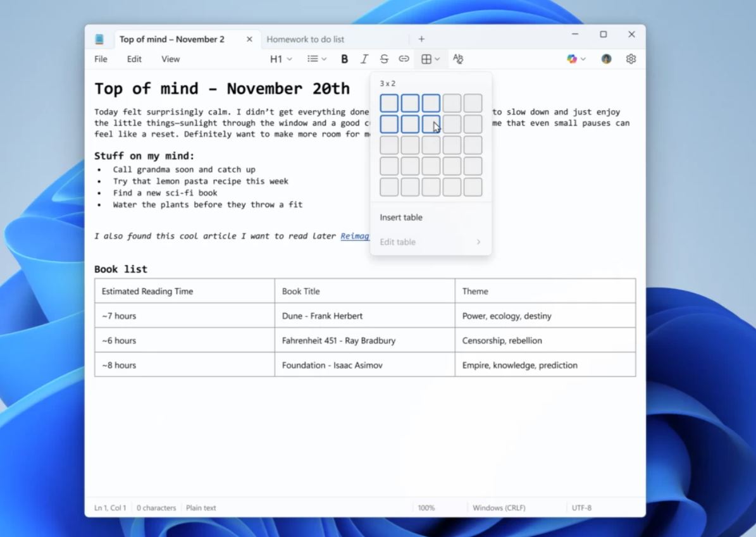The image size is (756, 537).
Task: Click the clear formatting icon
Action: pyautogui.click(x=458, y=59)
